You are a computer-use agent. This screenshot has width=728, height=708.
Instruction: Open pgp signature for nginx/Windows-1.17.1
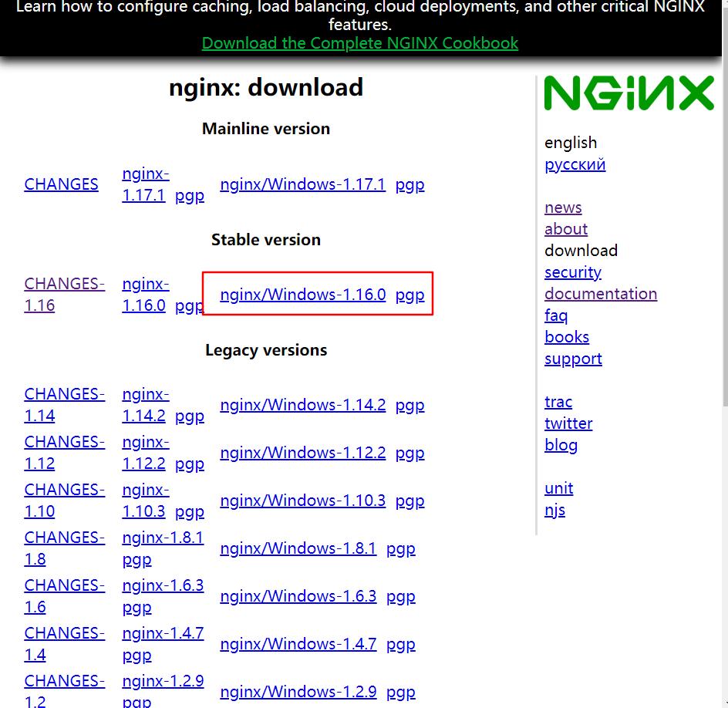click(410, 184)
